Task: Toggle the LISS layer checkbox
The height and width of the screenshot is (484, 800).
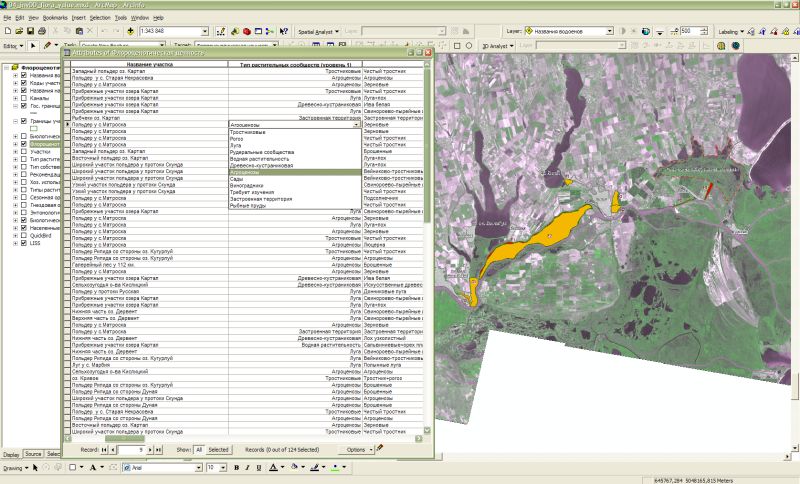Action: tap(23, 242)
